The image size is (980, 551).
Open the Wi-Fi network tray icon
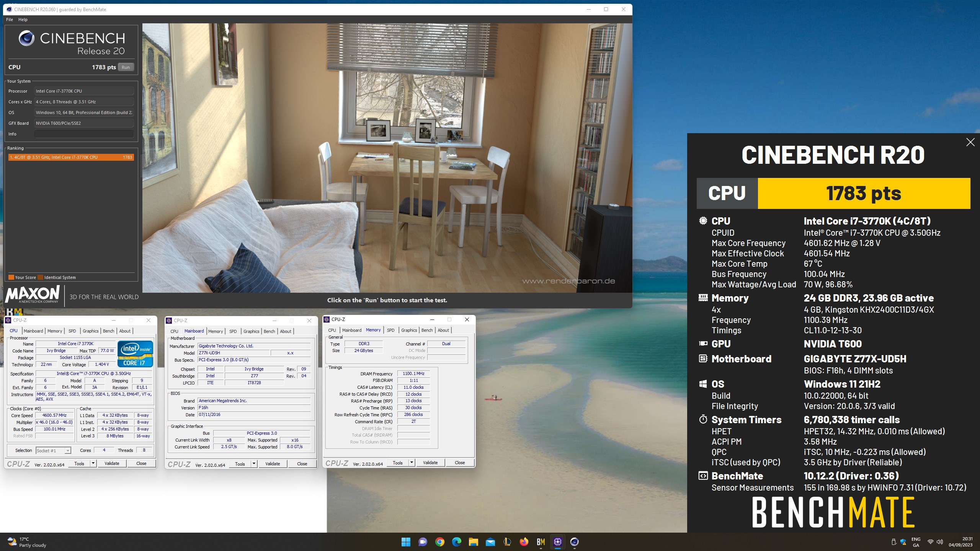(x=930, y=541)
